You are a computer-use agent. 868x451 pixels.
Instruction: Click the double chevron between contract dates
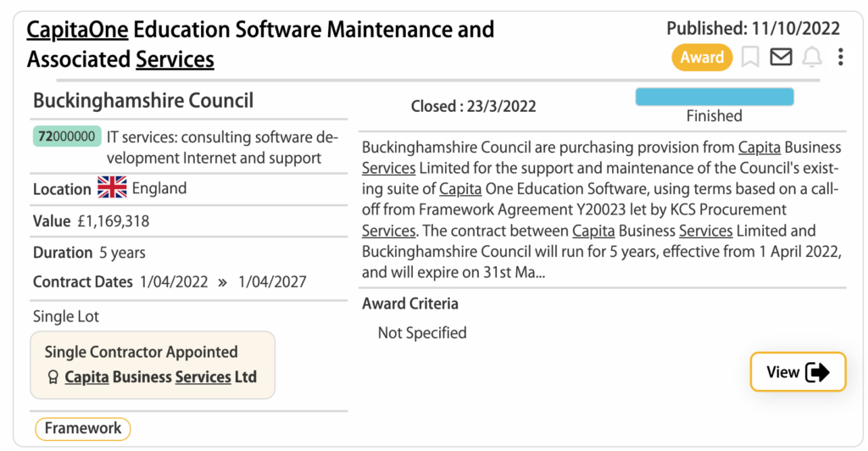[223, 282]
